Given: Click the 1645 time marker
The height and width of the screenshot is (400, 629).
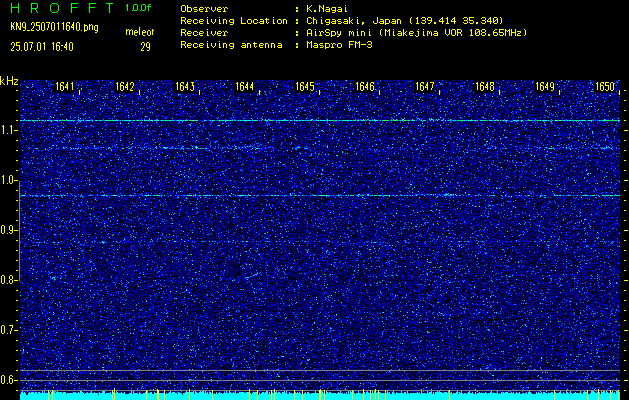Looking at the screenshot, I should 304,87.
